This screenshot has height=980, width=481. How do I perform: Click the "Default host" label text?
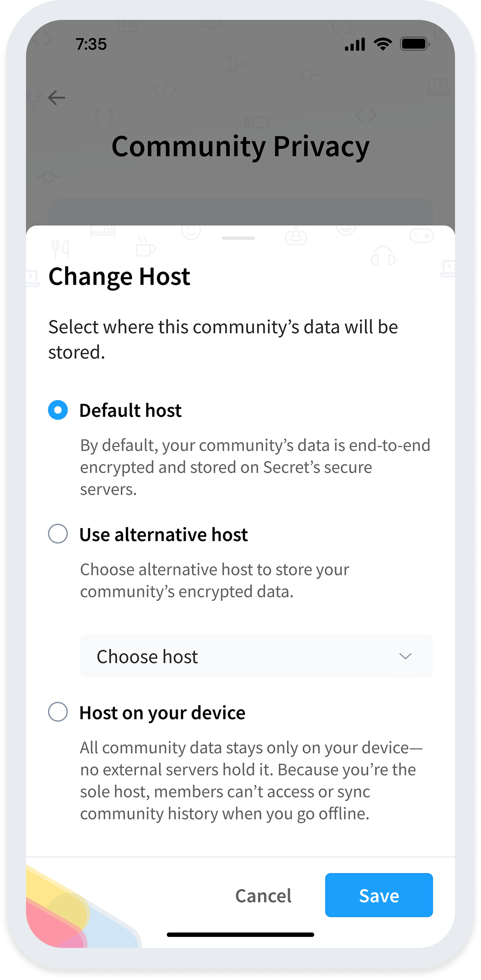[x=130, y=410]
